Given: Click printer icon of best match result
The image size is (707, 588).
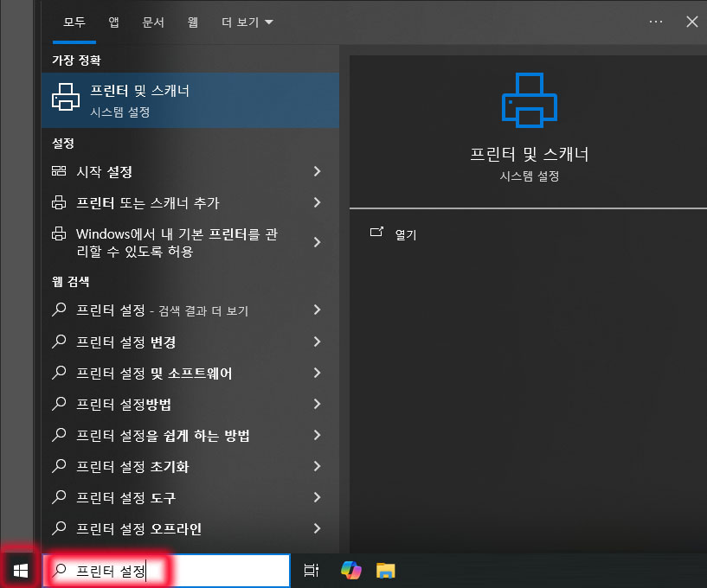Looking at the screenshot, I should 66,97.
